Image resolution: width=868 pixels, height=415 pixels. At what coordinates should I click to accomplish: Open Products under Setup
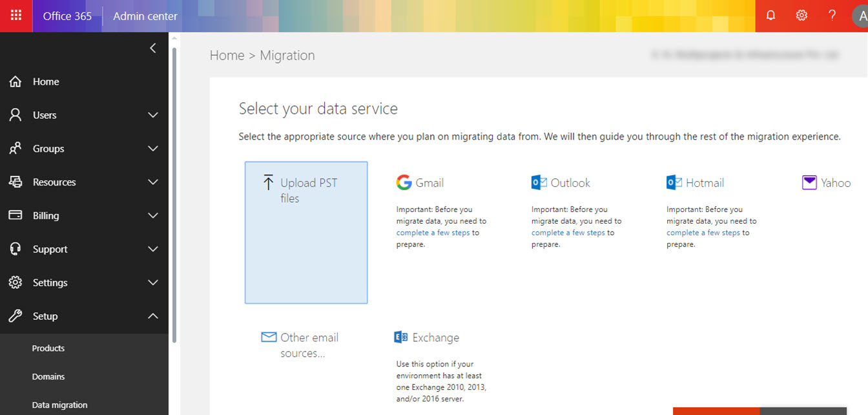tap(48, 348)
